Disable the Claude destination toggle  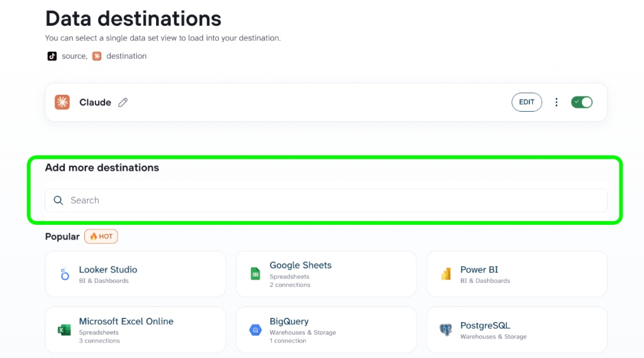[x=582, y=102]
